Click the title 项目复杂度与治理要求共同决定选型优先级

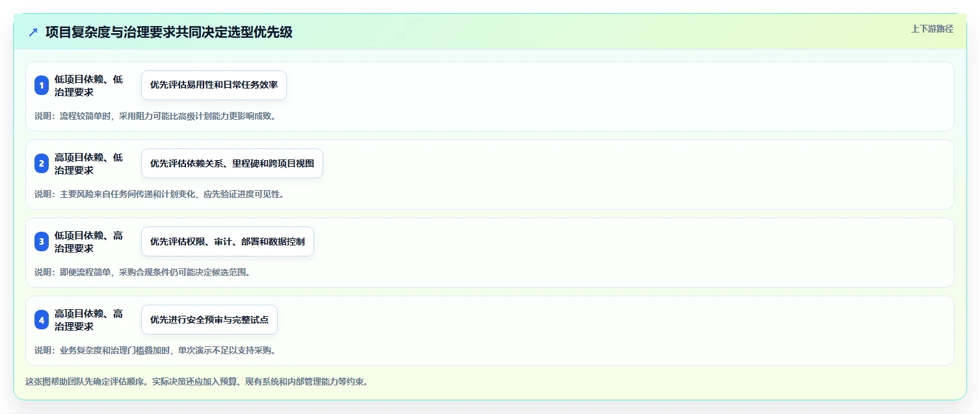[169, 33]
